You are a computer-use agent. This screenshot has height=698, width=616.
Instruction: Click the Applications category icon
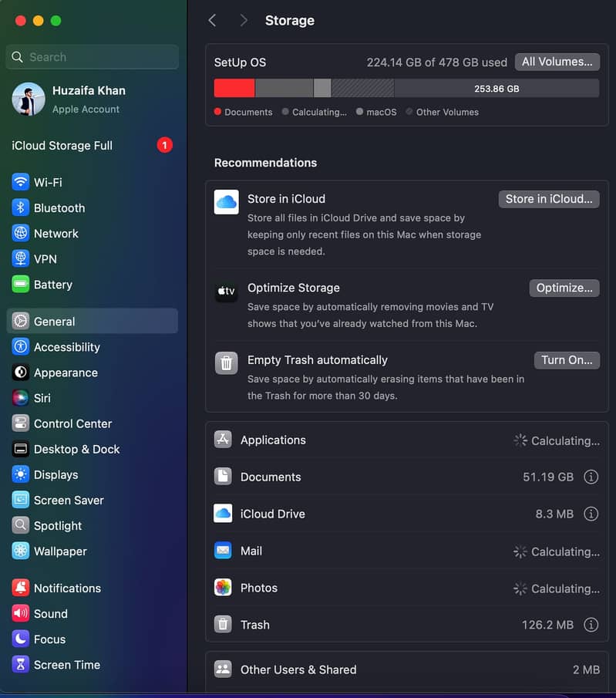(x=223, y=440)
